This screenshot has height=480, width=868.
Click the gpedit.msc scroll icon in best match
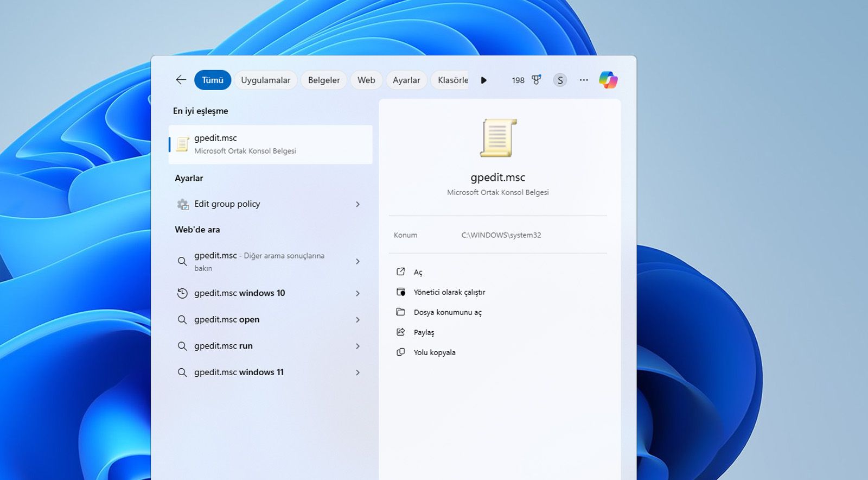(182, 144)
